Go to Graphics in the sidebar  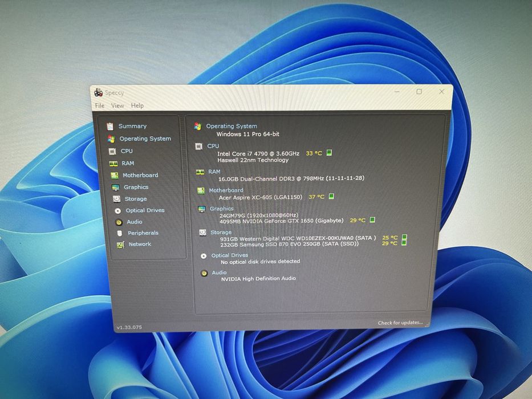[136, 187]
